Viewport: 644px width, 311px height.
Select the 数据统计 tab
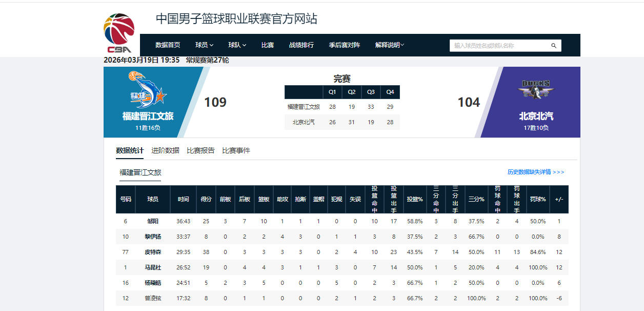point(130,150)
